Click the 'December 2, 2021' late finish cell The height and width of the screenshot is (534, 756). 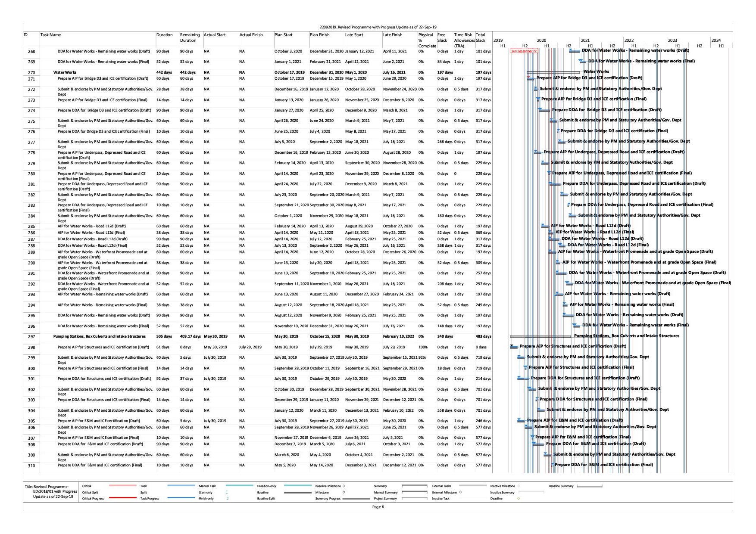pyautogui.click(x=399, y=455)
